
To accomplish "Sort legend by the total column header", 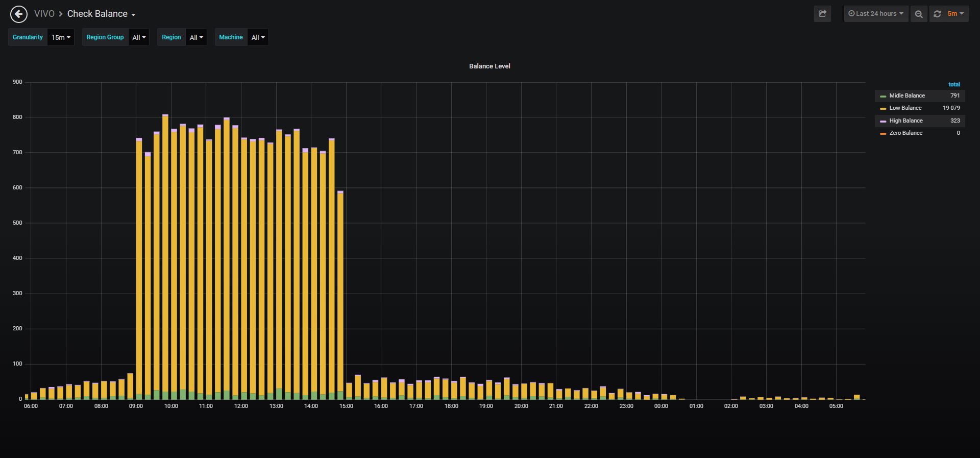I will (x=954, y=84).
